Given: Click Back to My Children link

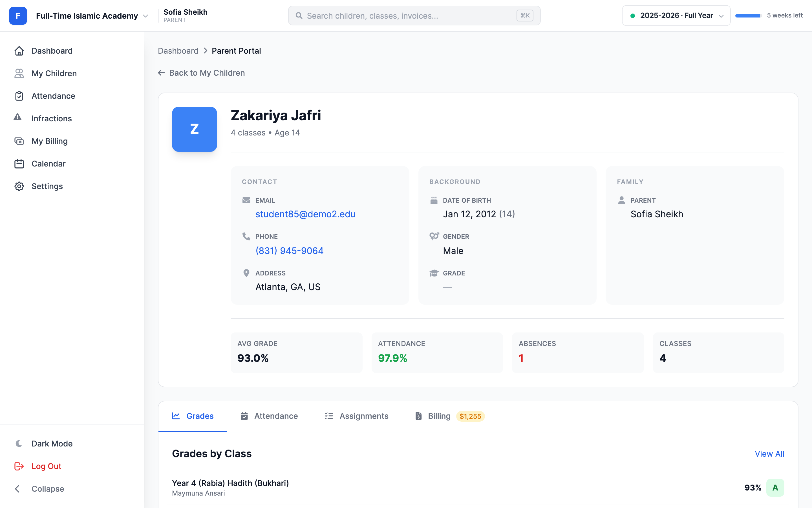Looking at the screenshot, I should coord(202,73).
